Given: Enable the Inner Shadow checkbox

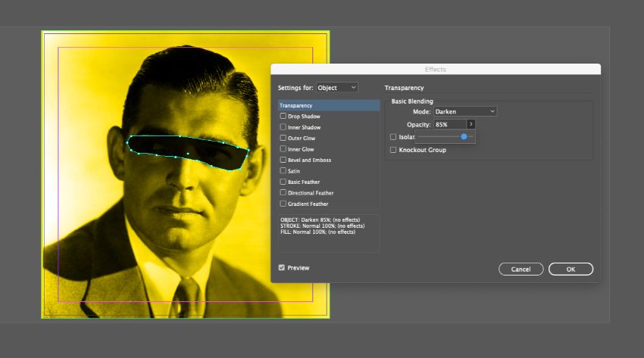Looking at the screenshot, I should [x=283, y=127].
